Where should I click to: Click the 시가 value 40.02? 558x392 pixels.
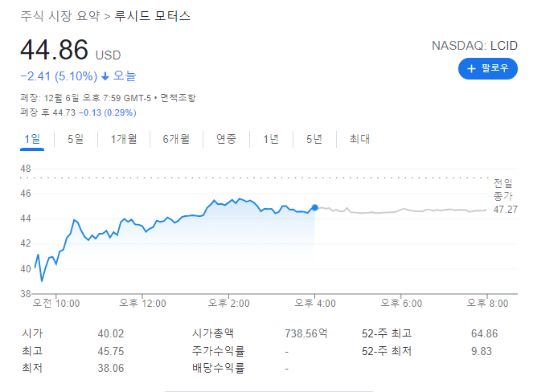111,333
